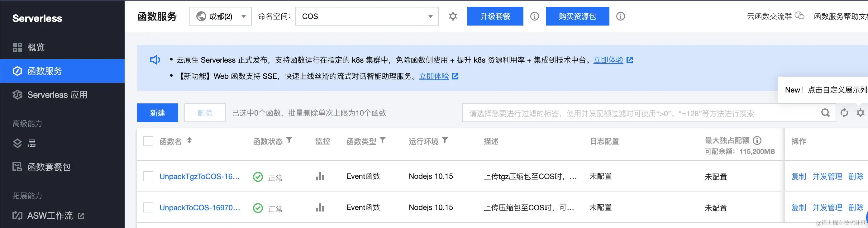Click 复制 for UnpackToCOS-16970 row
This screenshot has width=868, height=228.
point(799,208)
